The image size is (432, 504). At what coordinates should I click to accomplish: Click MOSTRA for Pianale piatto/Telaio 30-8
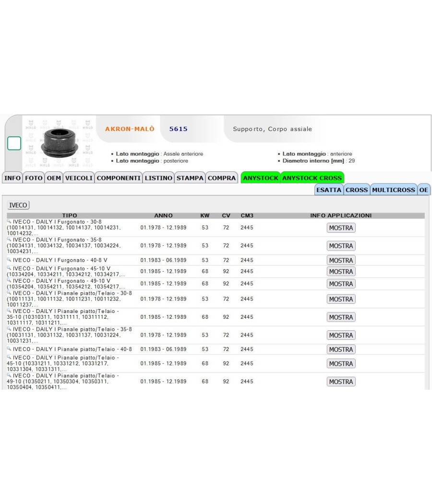tap(341, 299)
